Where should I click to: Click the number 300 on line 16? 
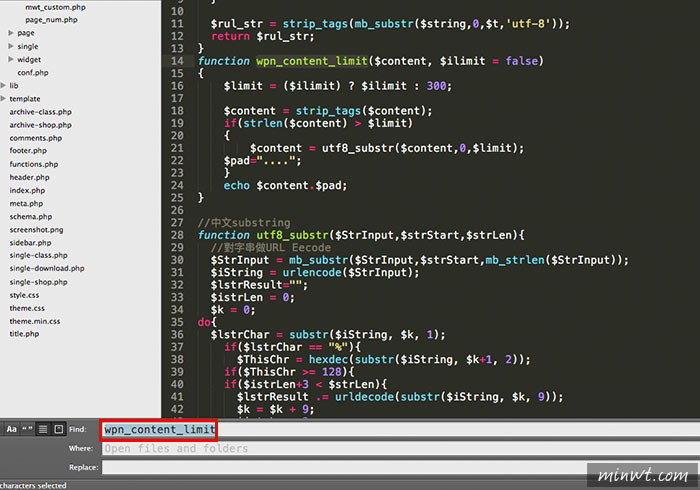[x=436, y=86]
